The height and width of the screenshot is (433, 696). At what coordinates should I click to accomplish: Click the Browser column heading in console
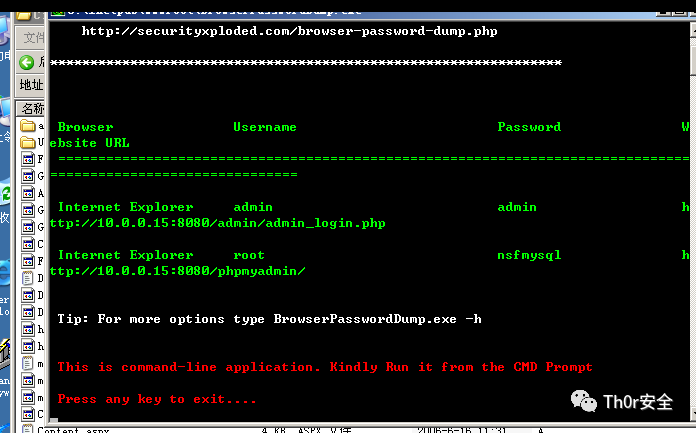85,127
